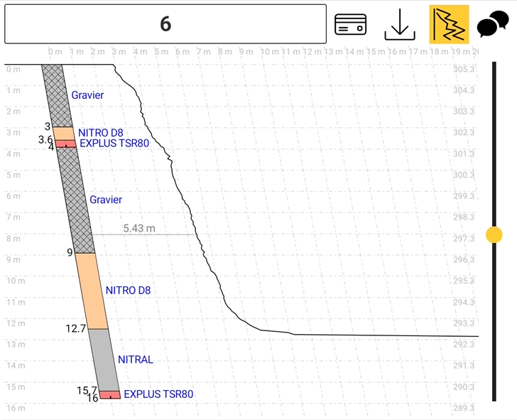Click the lower EXPLUS TSR80 text label
This screenshot has width=517, height=420.
pyautogui.click(x=158, y=394)
